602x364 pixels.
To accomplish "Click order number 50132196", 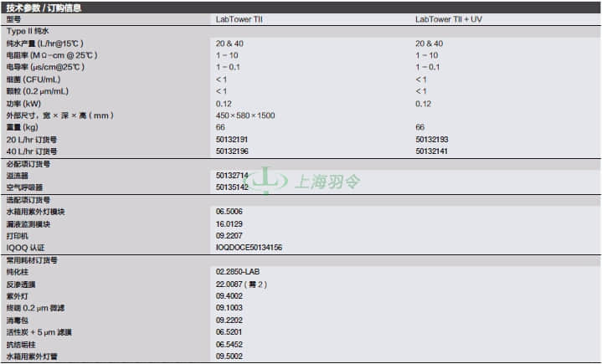I will (x=232, y=151).
